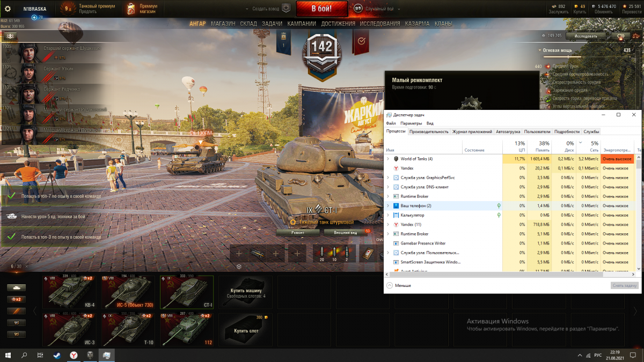Toggle the orange-stripe carousel filter

tap(16, 311)
